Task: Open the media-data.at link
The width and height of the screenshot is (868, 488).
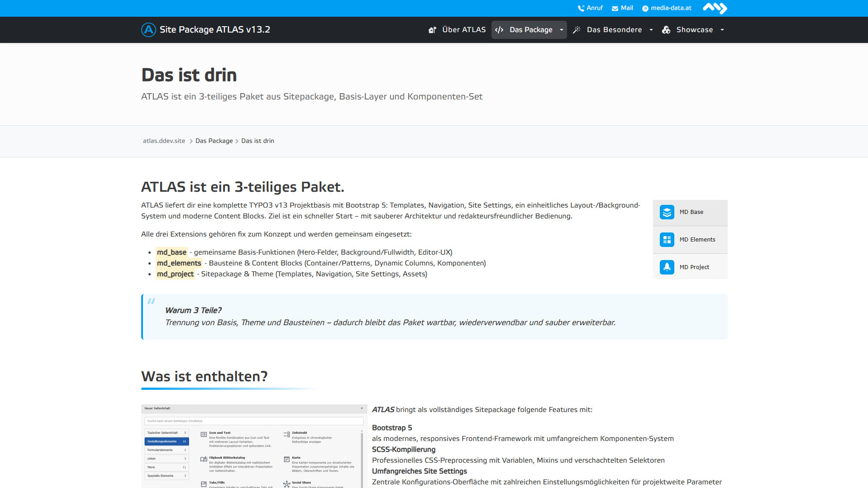Action: 671,8
